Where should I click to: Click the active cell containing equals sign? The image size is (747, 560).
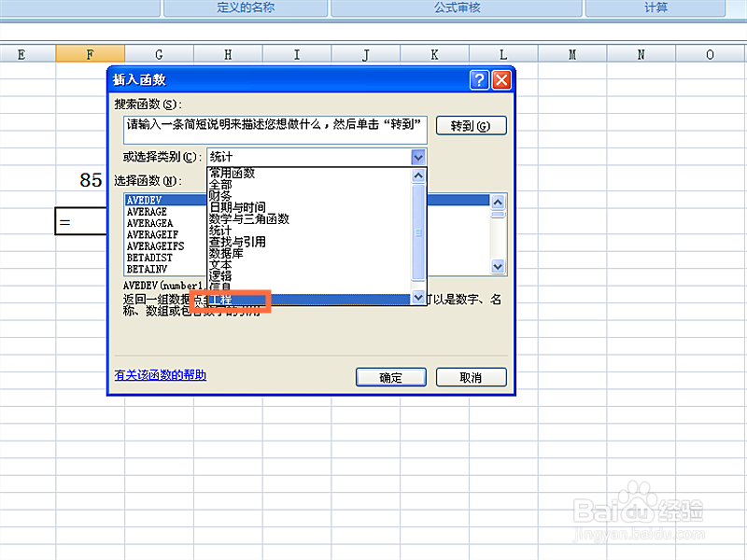[x=81, y=221]
